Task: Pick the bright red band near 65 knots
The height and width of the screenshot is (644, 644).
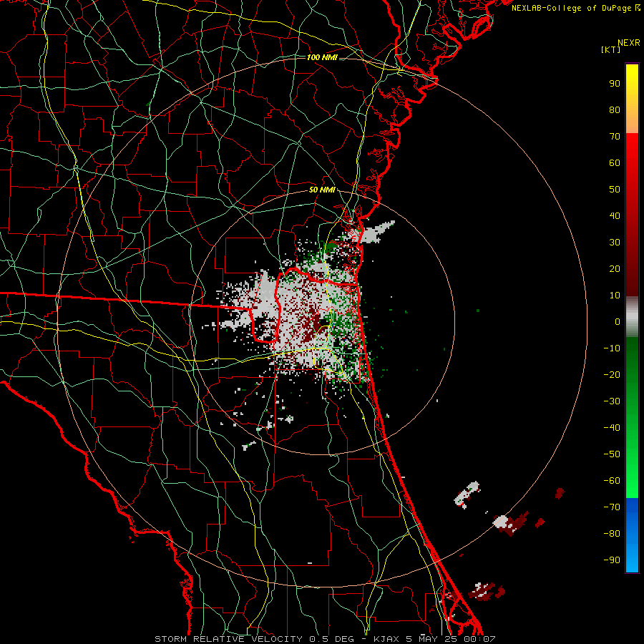Action: 632,150
